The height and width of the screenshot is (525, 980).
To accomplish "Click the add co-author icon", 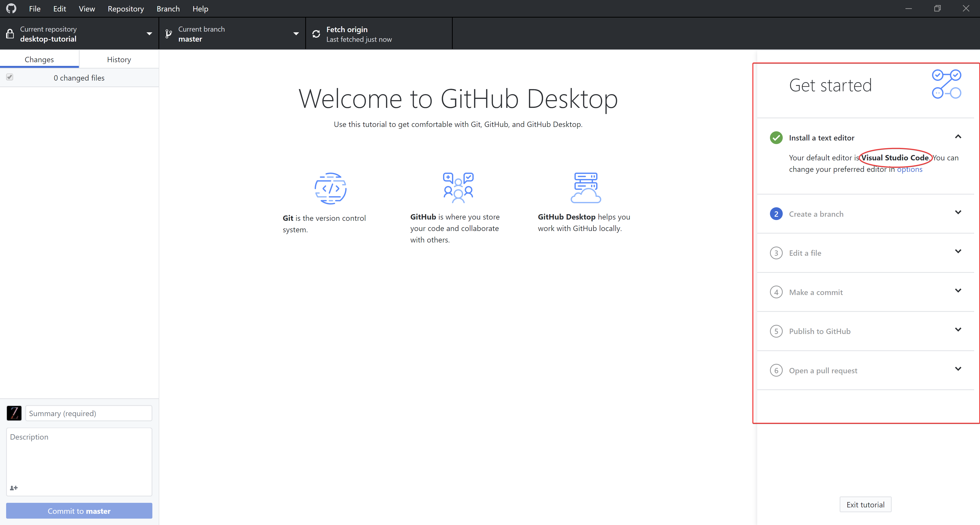I will coord(14,488).
